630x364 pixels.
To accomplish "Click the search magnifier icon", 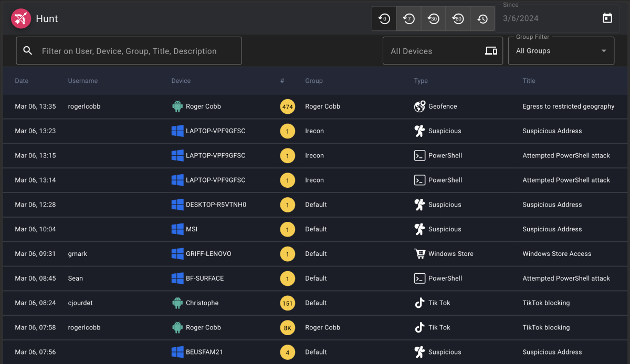I will click(28, 50).
